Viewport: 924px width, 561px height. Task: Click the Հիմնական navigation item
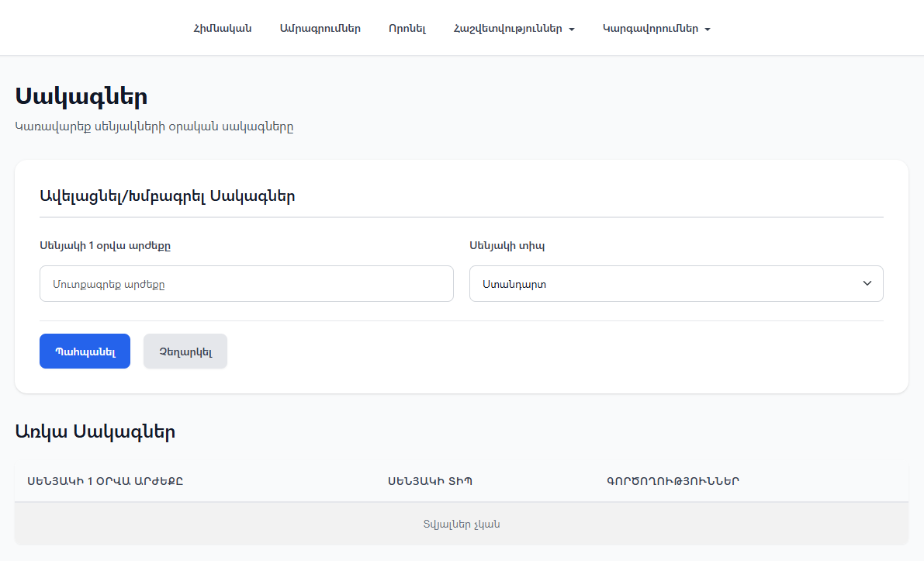pyautogui.click(x=223, y=29)
